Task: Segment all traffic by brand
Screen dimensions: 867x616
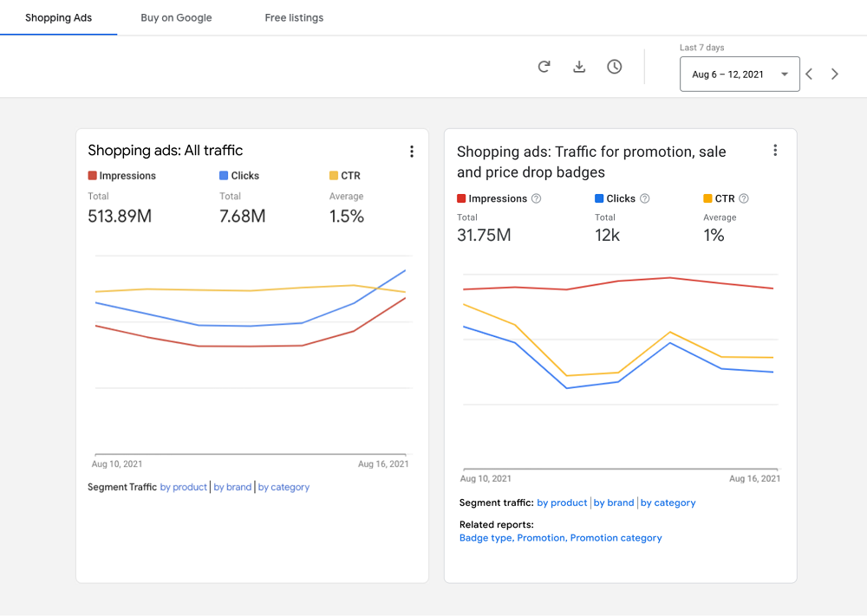Action: tap(232, 487)
